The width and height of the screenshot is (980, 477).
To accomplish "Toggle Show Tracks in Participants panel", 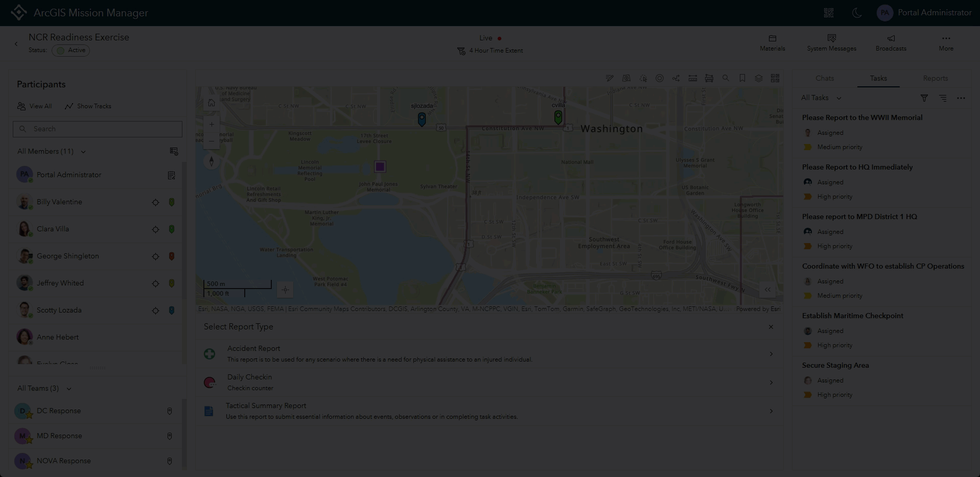I will point(88,106).
